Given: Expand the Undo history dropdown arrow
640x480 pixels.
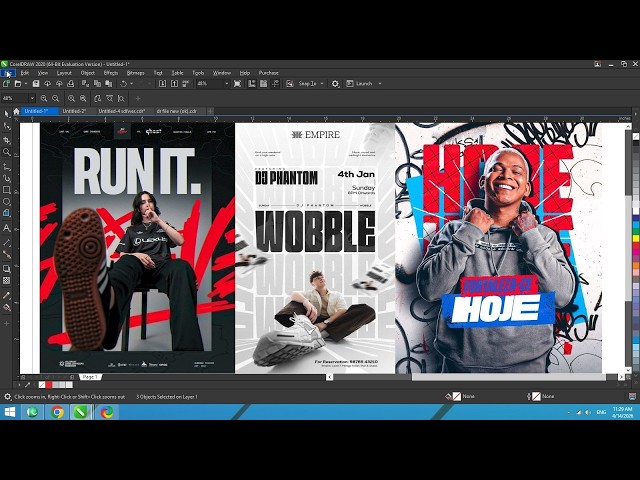Looking at the screenshot, I should pos(131,84).
